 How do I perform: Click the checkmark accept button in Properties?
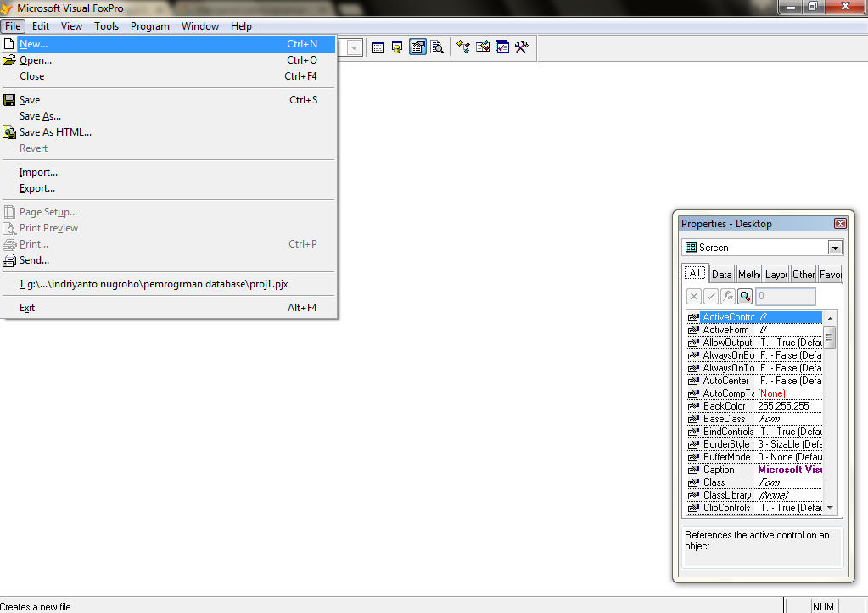711,297
